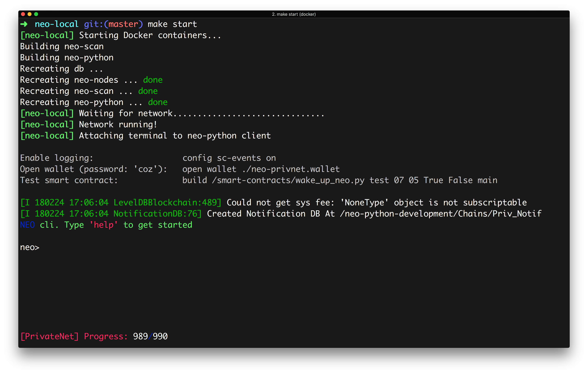This screenshot has width=588, height=374.
Task: Click the green maximize window button
Action: (36, 14)
